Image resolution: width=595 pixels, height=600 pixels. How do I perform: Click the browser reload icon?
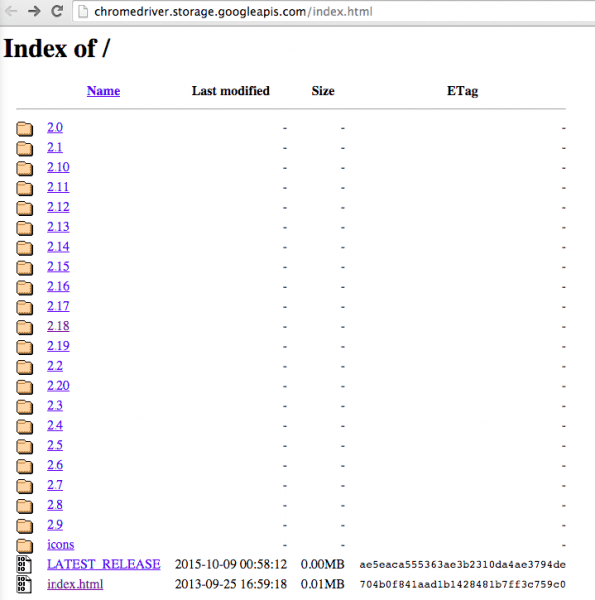pyautogui.click(x=57, y=11)
